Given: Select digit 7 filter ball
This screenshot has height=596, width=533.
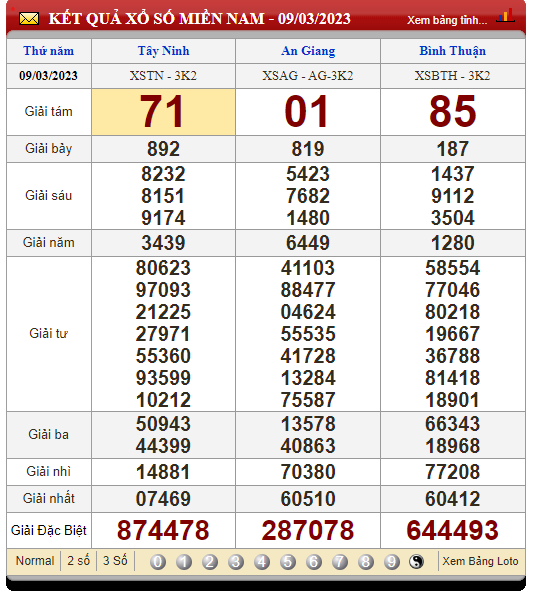Looking at the screenshot, I should (339, 562).
